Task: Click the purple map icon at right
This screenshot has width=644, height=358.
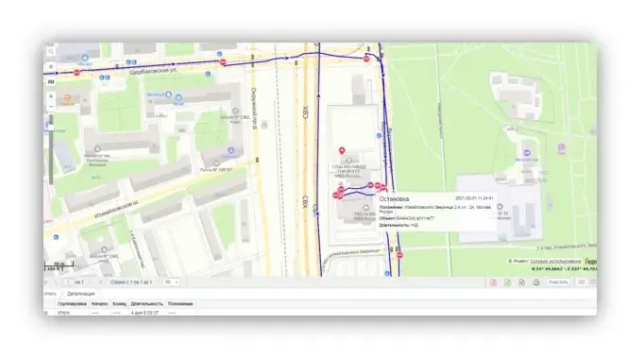Action: pos(562,147)
